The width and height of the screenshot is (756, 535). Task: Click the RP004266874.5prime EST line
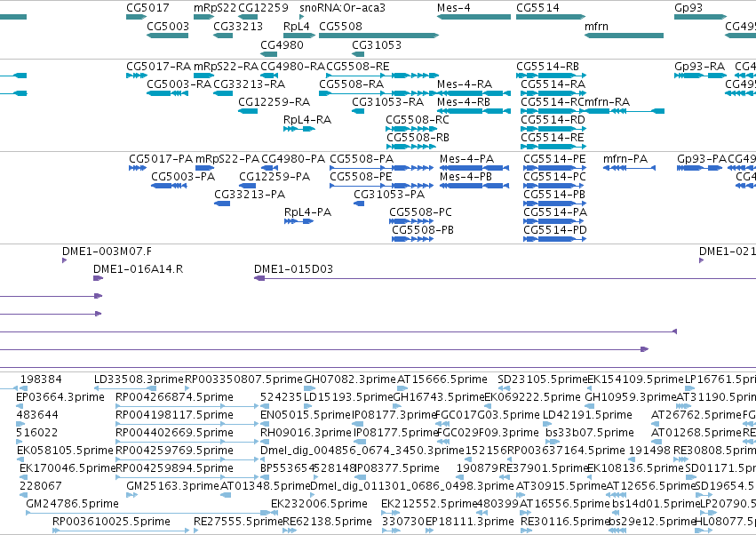(x=187, y=406)
